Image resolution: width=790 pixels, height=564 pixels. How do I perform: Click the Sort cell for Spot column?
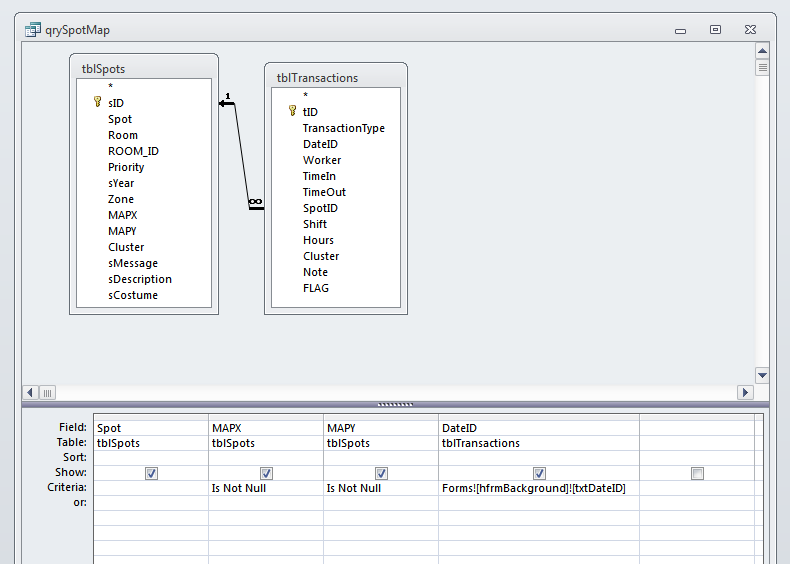pos(151,458)
